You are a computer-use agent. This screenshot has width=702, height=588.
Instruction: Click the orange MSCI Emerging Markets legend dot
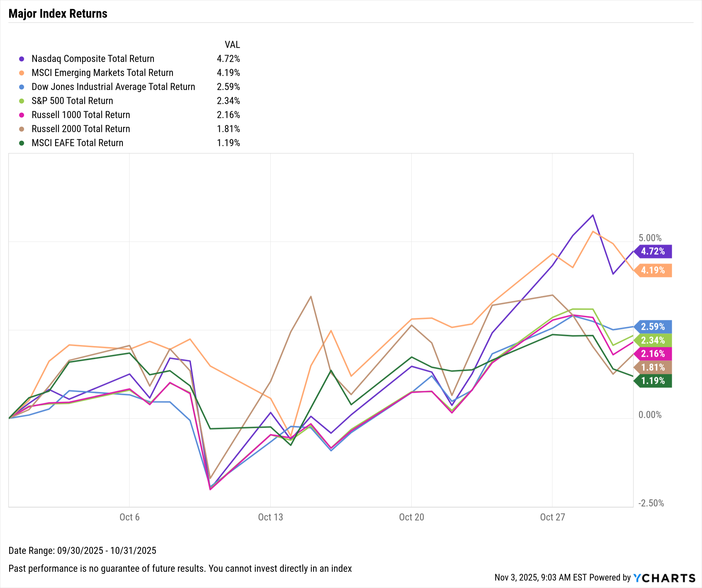pos(22,73)
